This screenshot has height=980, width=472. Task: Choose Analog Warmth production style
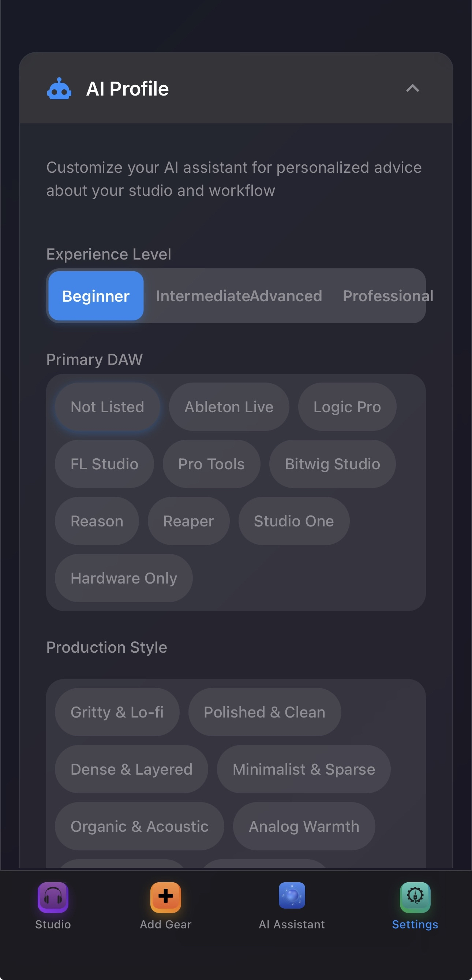click(304, 826)
